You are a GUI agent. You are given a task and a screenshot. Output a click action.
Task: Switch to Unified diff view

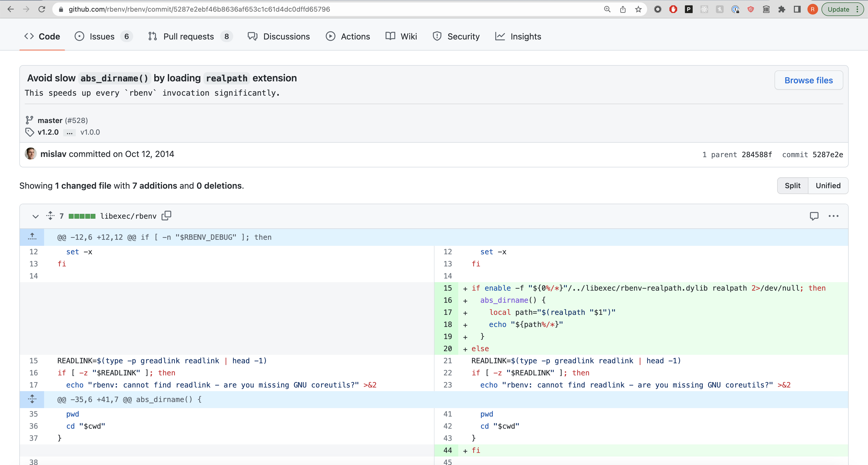click(x=828, y=186)
